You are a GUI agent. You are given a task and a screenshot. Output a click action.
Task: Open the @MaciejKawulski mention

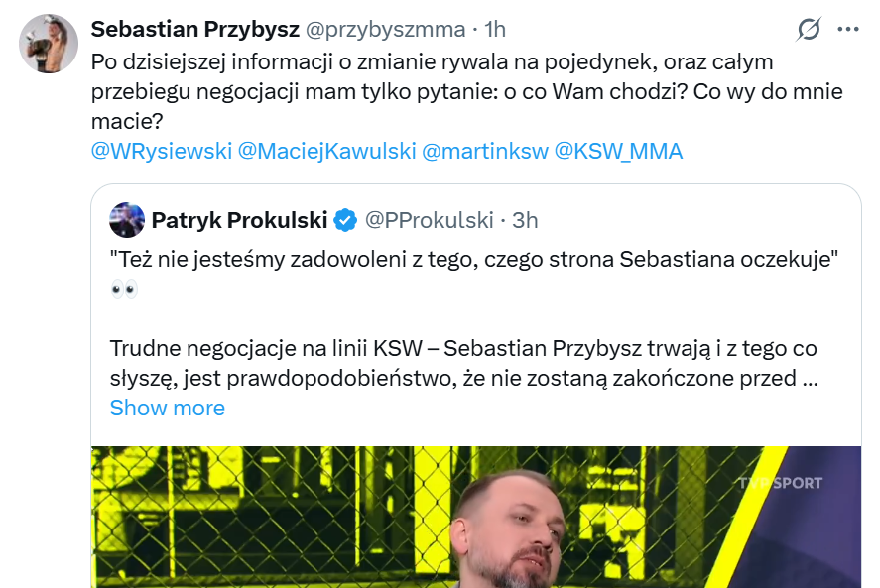pos(325,151)
